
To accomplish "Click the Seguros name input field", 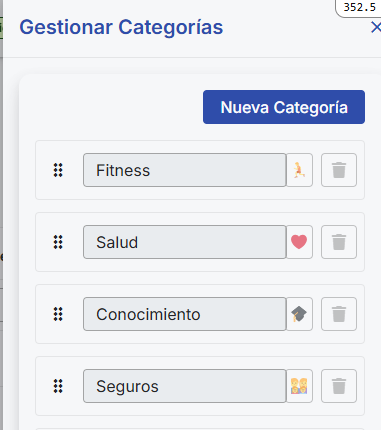I will (x=185, y=386).
